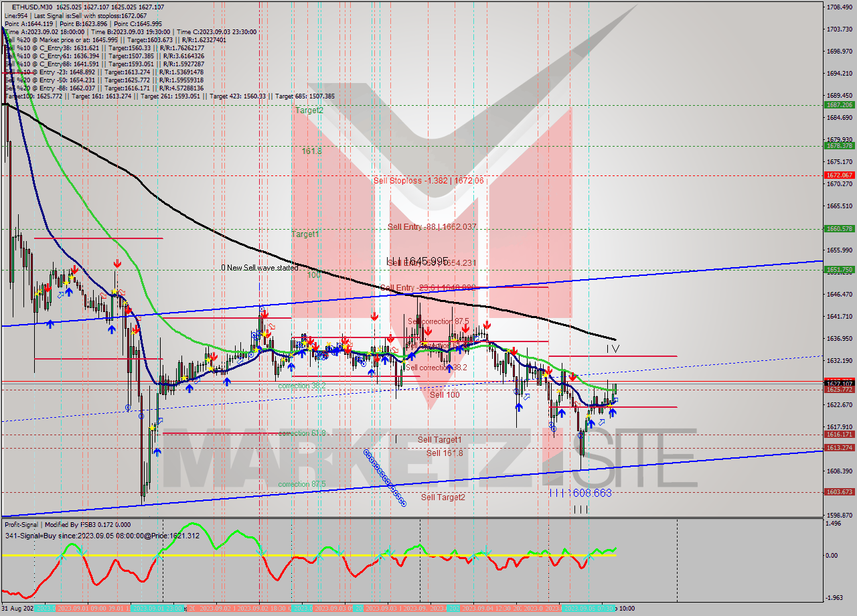Click the 1694.210 price axis value
The height and width of the screenshot is (616, 857).
coord(839,74)
